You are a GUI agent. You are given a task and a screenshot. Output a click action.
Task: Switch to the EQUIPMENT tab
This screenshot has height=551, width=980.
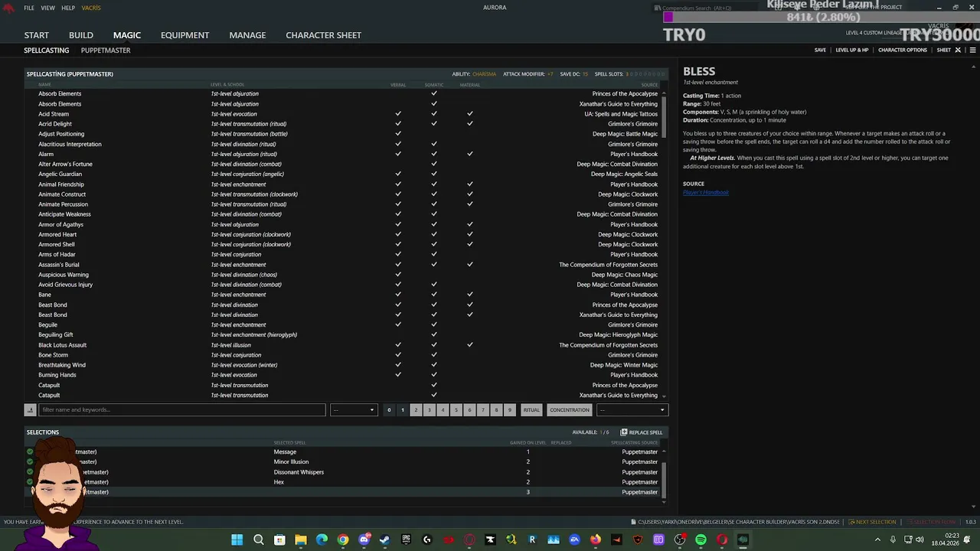point(185,35)
